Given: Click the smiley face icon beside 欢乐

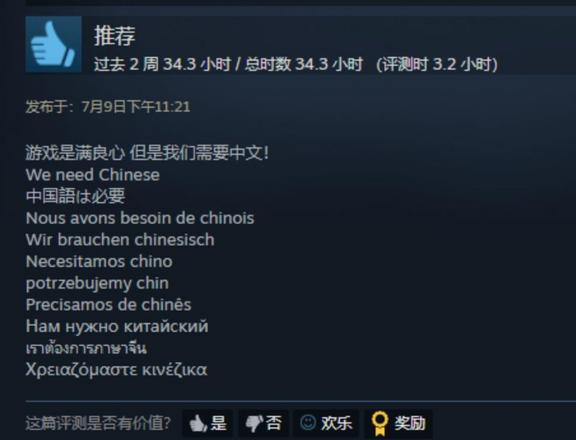Looking at the screenshot, I should pos(308,422).
